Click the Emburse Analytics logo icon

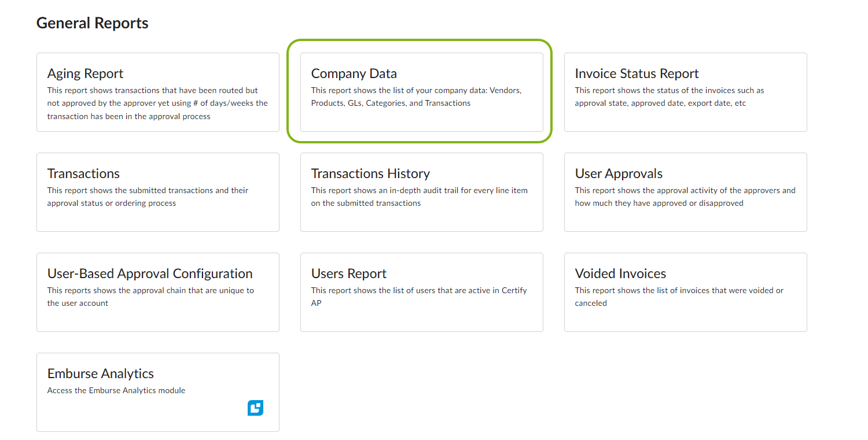click(255, 408)
